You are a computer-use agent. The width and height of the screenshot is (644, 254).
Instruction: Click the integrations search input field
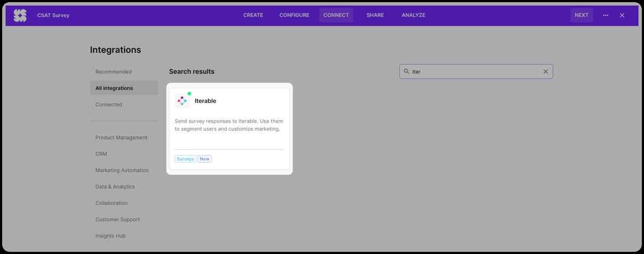tap(476, 72)
